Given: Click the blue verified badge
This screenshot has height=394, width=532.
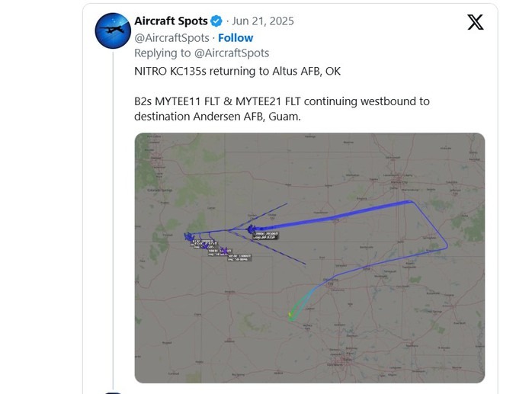Looking at the screenshot, I should coord(216,21).
